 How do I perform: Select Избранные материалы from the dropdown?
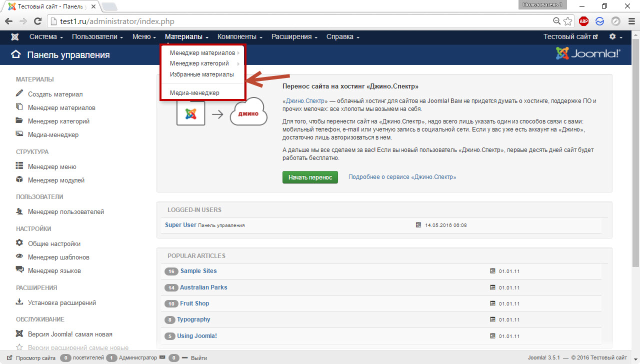(201, 74)
